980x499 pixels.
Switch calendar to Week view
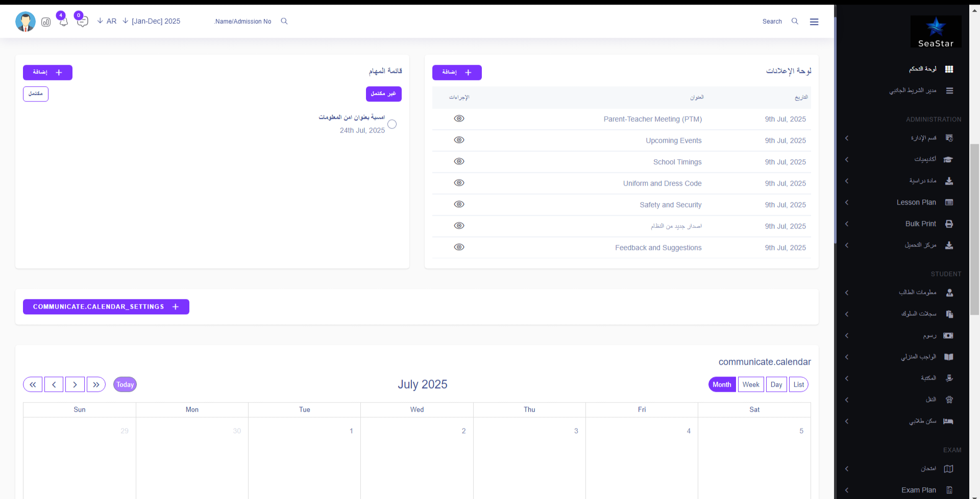click(750, 385)
